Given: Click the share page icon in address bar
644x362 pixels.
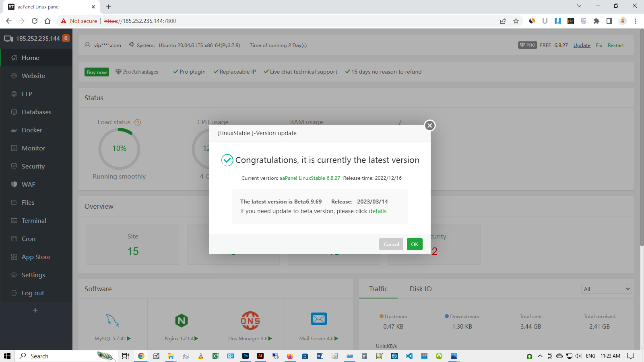Looking at the screenshot, I should coord(503,21).
